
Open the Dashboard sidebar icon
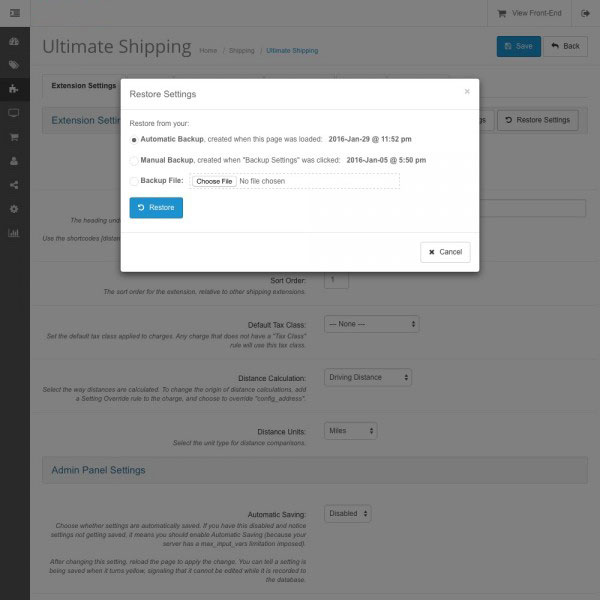click(x=14, y=42)
